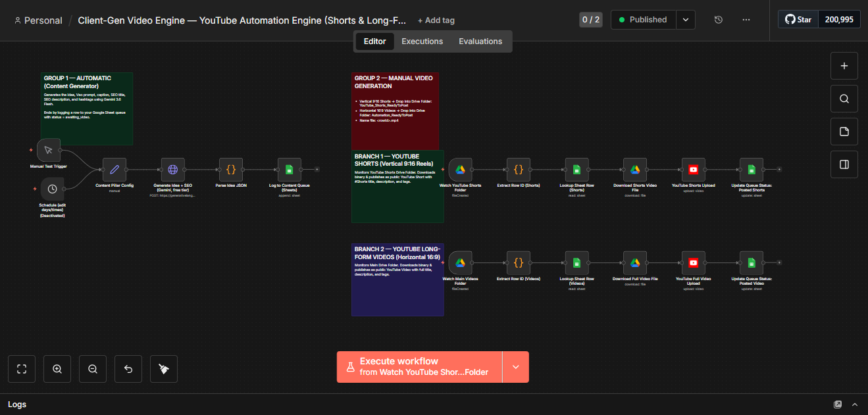The height and width of the screenshot is (415, 868).
Task: Open the Personal project breadcrumb
Action: (38, 20)
